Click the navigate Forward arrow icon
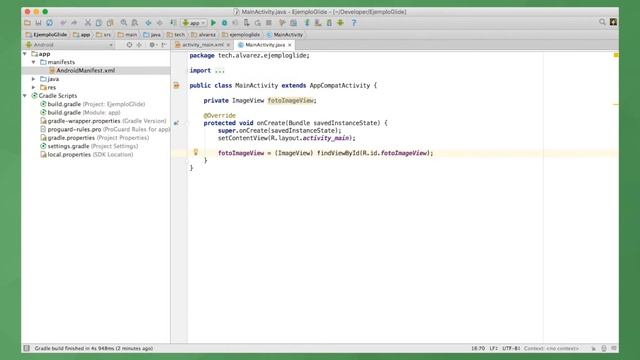This screenshot has width=640, height=360. (160, 23)
